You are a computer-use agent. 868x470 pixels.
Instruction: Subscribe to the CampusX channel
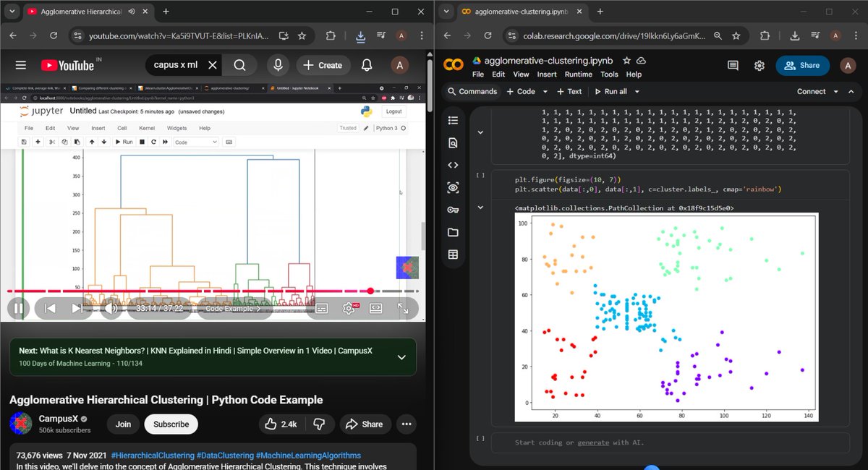[x=171, y=424]
